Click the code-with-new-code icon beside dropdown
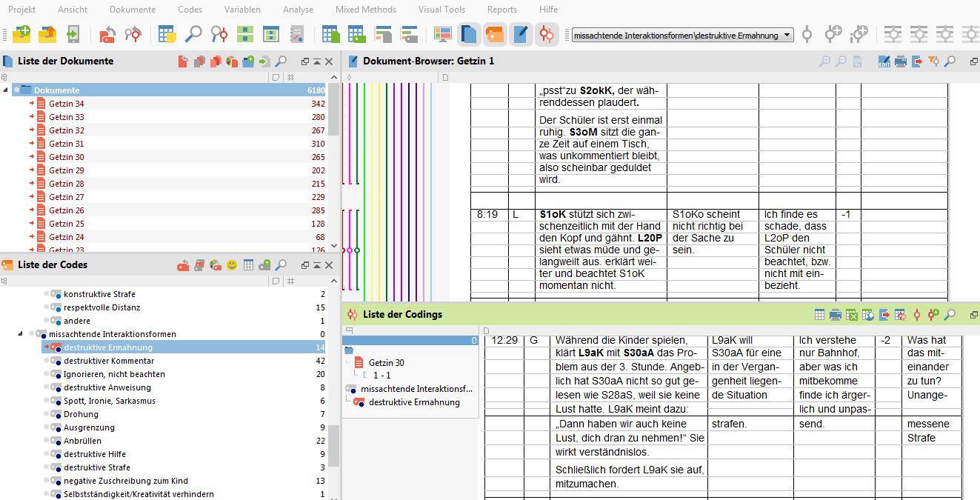 [x=833, y=34]
